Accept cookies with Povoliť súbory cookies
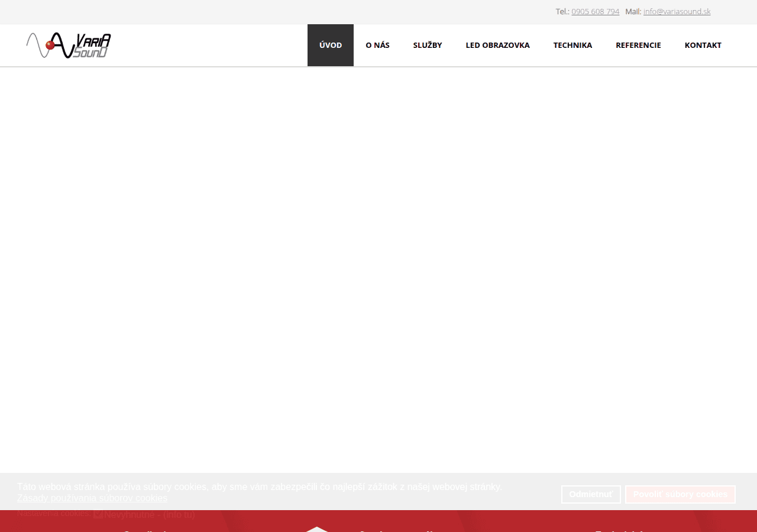 (x=680, y=494)
